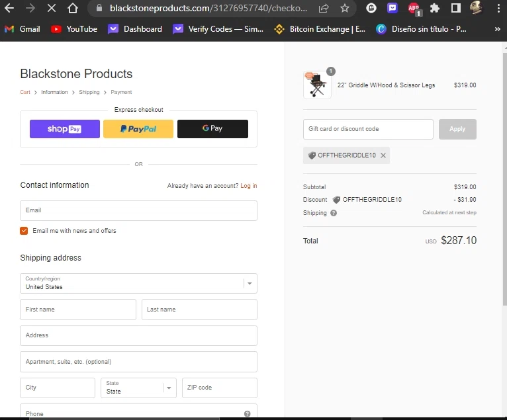Open the YouTube bookmark
Screen dimensions: 507x420
click(x=74, y=29)
